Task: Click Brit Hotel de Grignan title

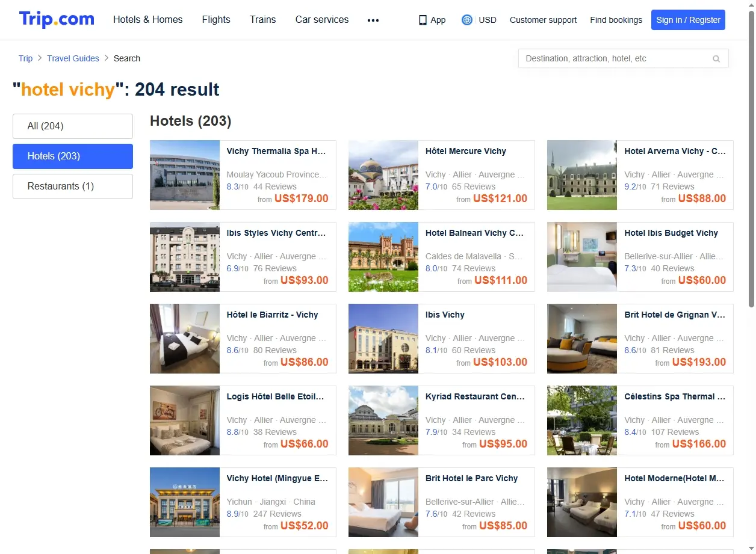Action: (675, 315)
